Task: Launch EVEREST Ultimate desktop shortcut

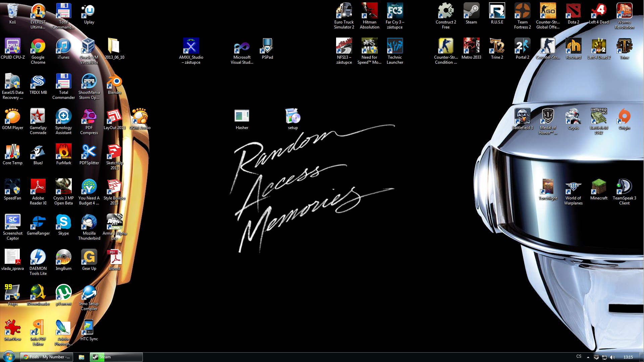Action: [38, 16]
